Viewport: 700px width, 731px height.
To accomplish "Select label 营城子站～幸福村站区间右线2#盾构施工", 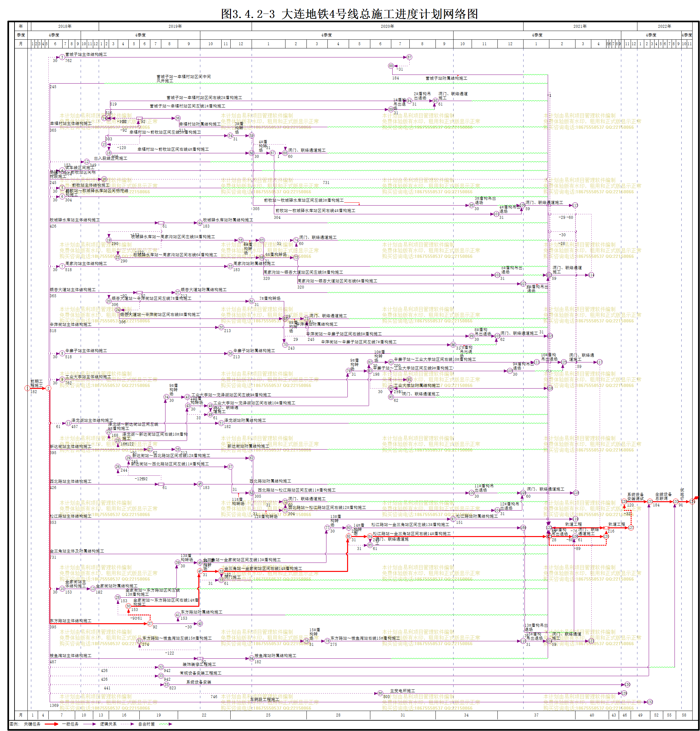I will (204, 98).
